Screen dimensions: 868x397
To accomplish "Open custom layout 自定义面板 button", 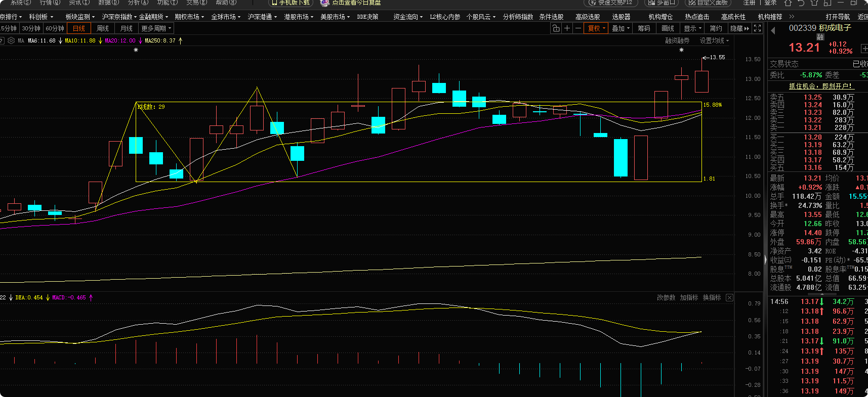I will [x=709, y=3].
